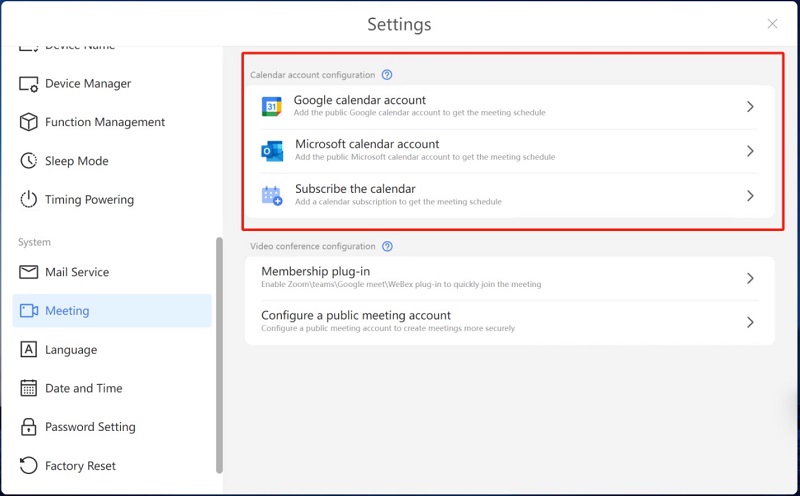The height and width of the screenshot is (496, 800).
Task: Click the Google Calendar icon
Action: [272, 107]
